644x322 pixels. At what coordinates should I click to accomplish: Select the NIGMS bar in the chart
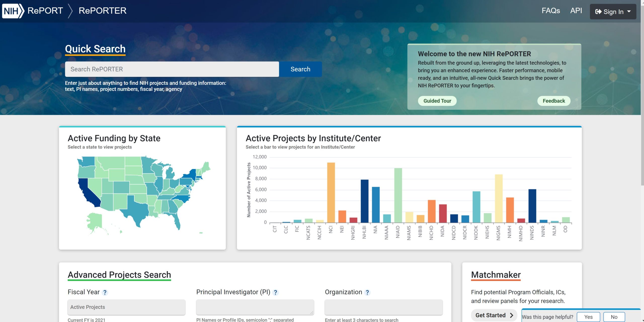pos(499,198)
